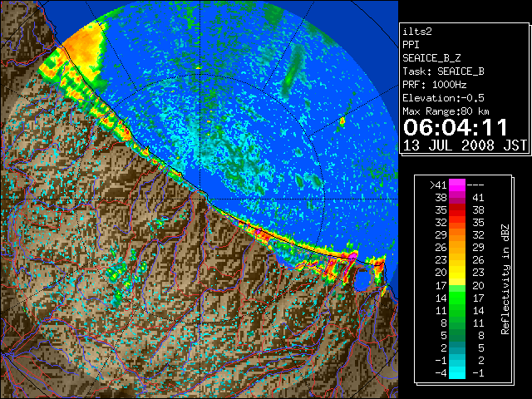
Task: Click the orange 29–32 legend swatch
Action: [457, 234]
